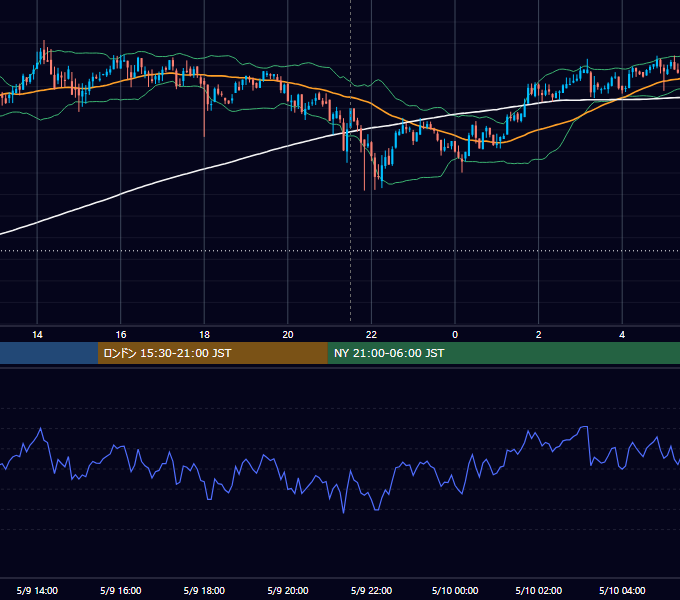Click the oscillator peak just after 14:00
This screenshot has height=600, width=680.
(x=41, y=429)
